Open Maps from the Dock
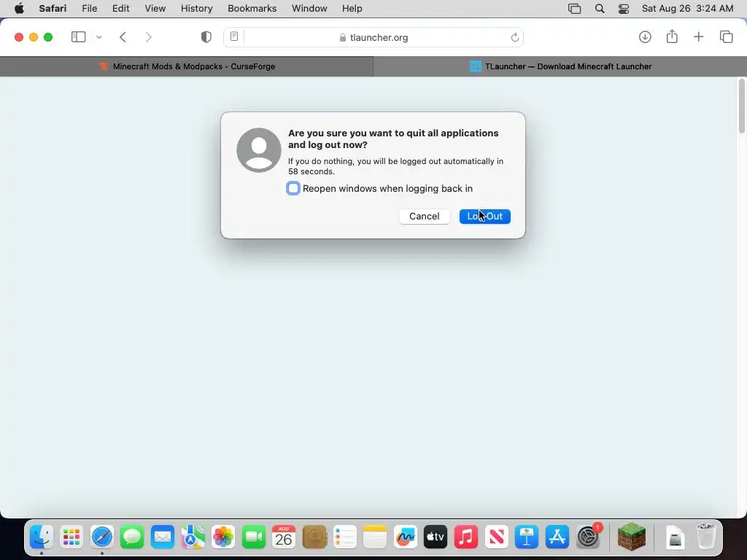Screen dimensions: 747x560 [193, 537]
